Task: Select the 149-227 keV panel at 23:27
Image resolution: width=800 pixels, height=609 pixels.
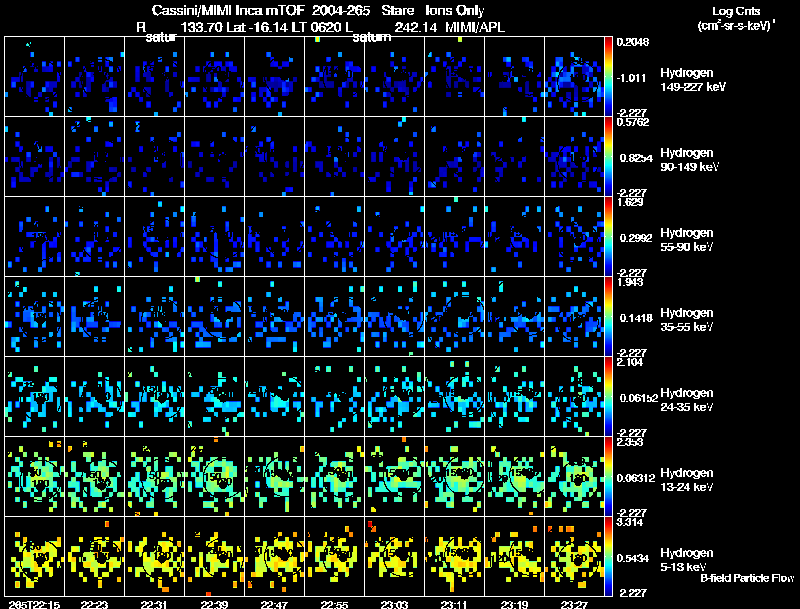Action: click(x=574, y=76)
